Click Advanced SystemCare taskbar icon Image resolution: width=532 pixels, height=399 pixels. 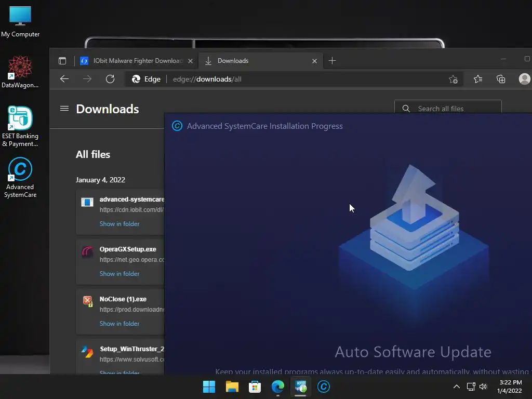click(x=323, y=387)
